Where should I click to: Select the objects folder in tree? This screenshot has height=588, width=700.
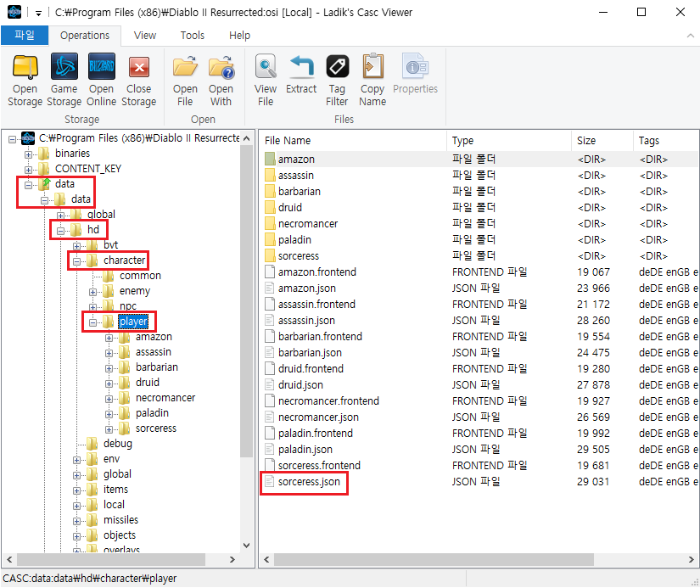[x=120, y=535]
